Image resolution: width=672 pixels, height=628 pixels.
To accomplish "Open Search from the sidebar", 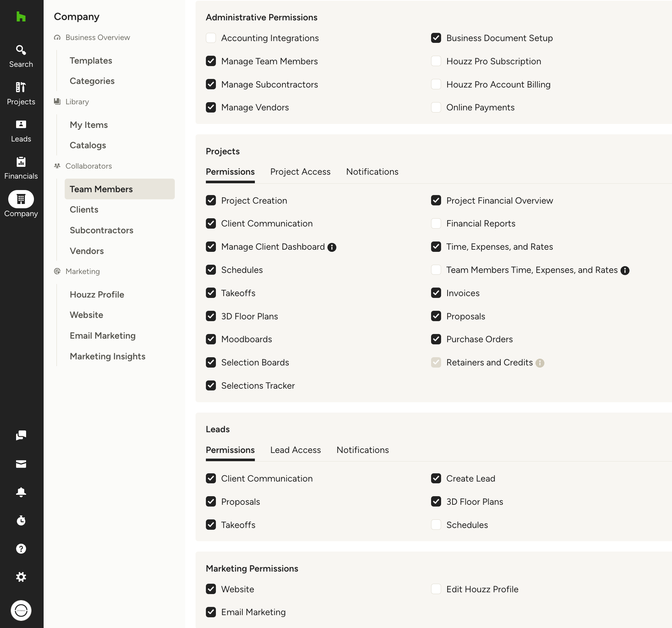I will [x=21, y=56].
